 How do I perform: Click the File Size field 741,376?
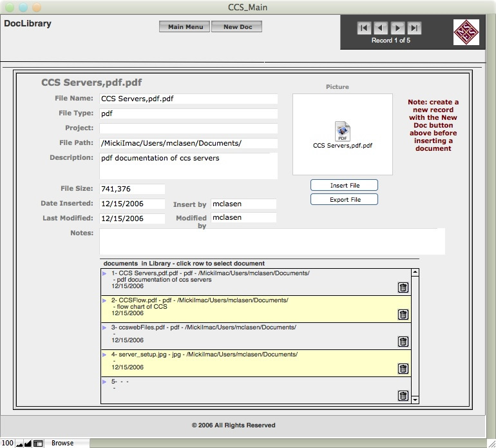(132, 189)
